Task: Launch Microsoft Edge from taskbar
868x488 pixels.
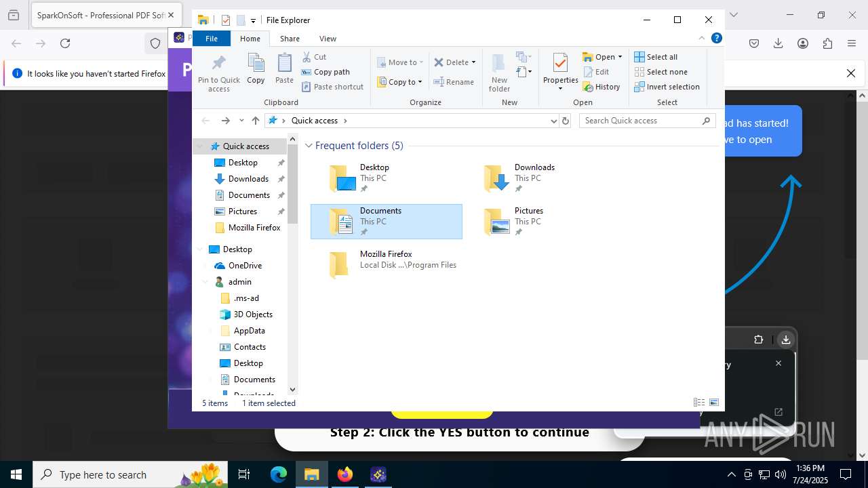Action: click(x=279, y=474)
